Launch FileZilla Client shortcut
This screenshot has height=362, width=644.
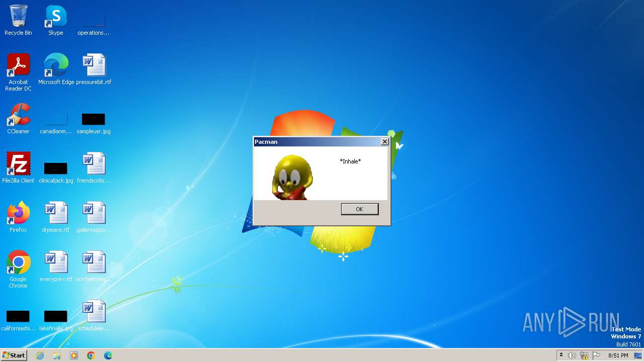pos(18,168)
